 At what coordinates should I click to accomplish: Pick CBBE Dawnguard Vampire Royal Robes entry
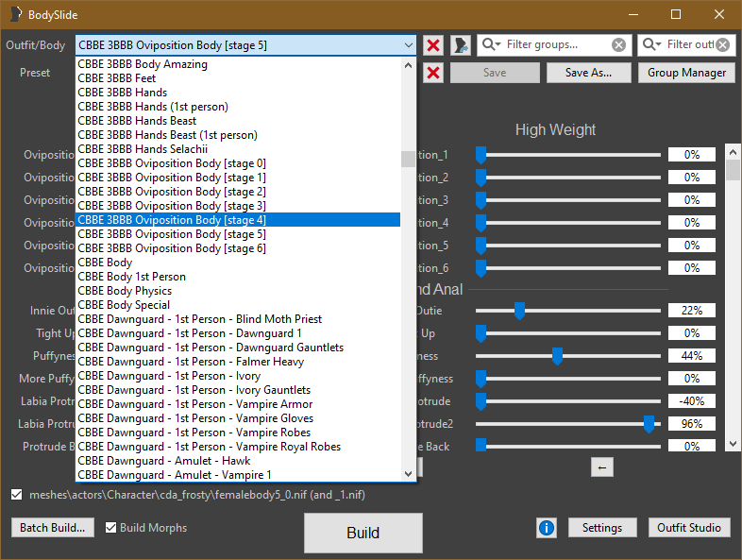coord(209,447)
